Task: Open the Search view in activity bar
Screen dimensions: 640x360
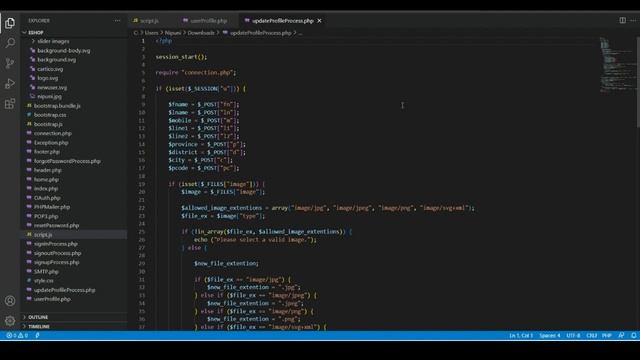Action: [x=10, y=43]
